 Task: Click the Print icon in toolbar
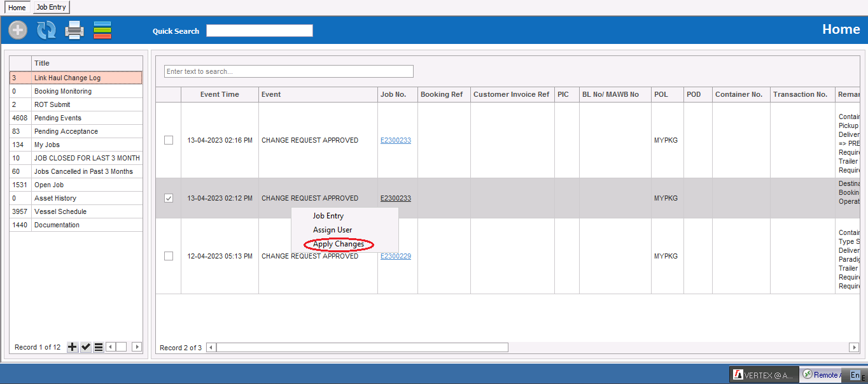[74, 30]
